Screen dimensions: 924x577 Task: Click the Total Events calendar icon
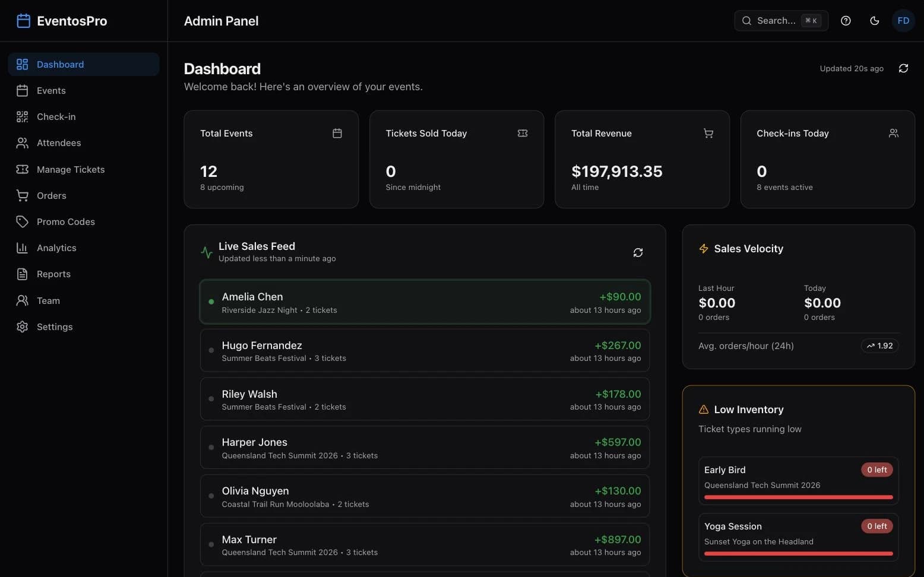[x=337, y=133]
